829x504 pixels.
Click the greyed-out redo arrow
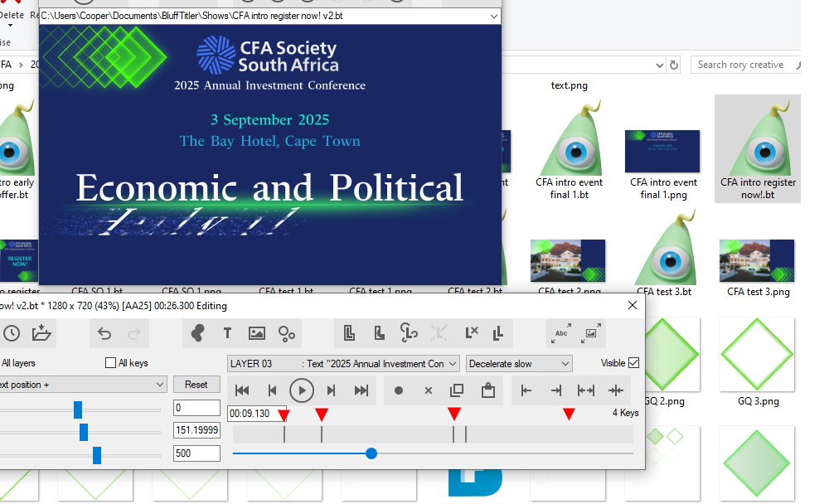(x=134, y=333)
